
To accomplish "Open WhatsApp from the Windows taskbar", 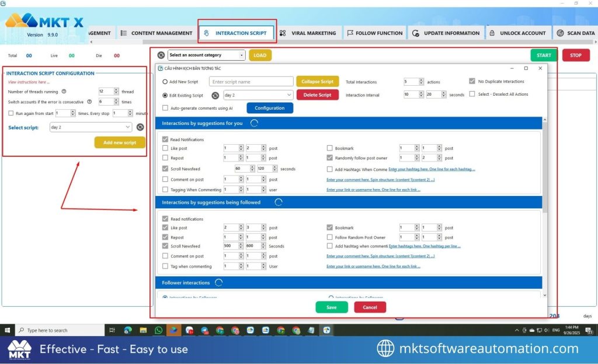I will pyautogui.click(x=158, y=330).
